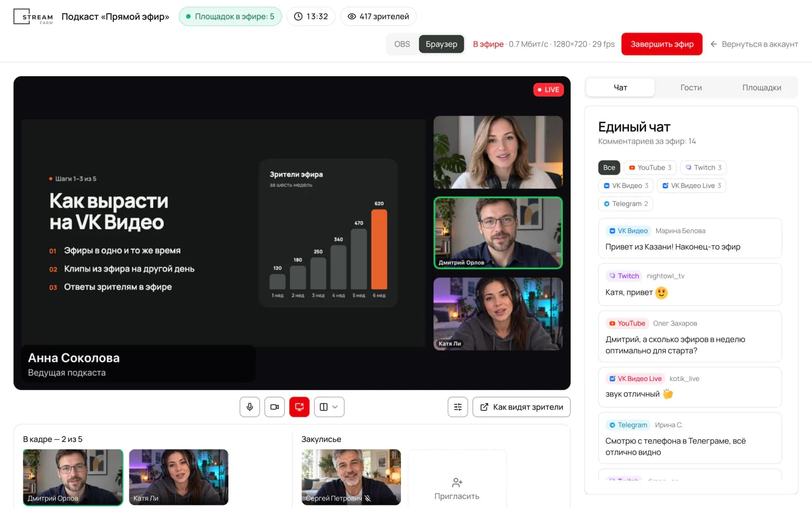Click the 'Площадок в эфире: 5' badge

coord(230,16)
